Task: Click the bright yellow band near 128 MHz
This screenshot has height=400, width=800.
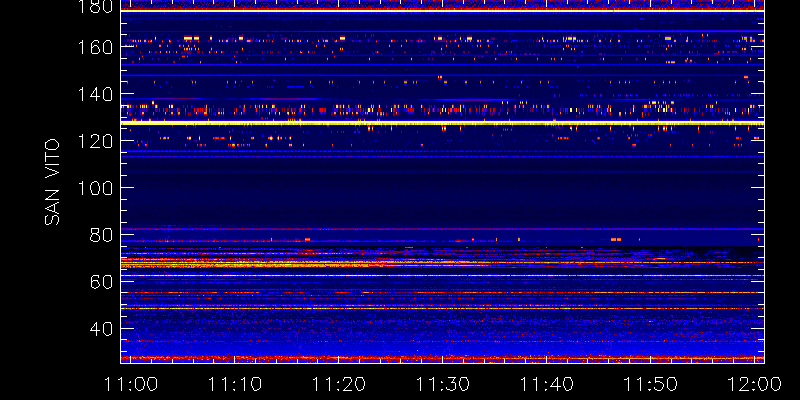Action: point(442,123)
